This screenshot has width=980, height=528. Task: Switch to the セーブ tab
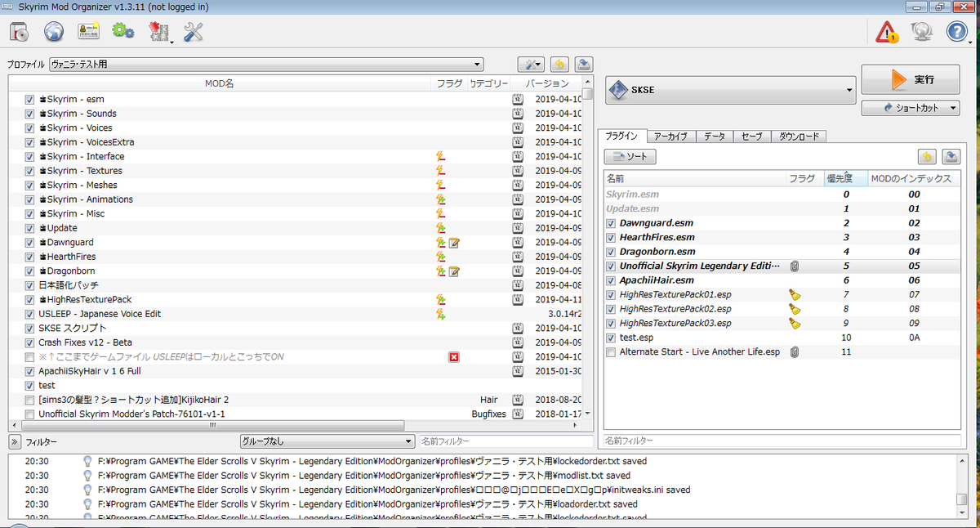click(x=751, y=136)
